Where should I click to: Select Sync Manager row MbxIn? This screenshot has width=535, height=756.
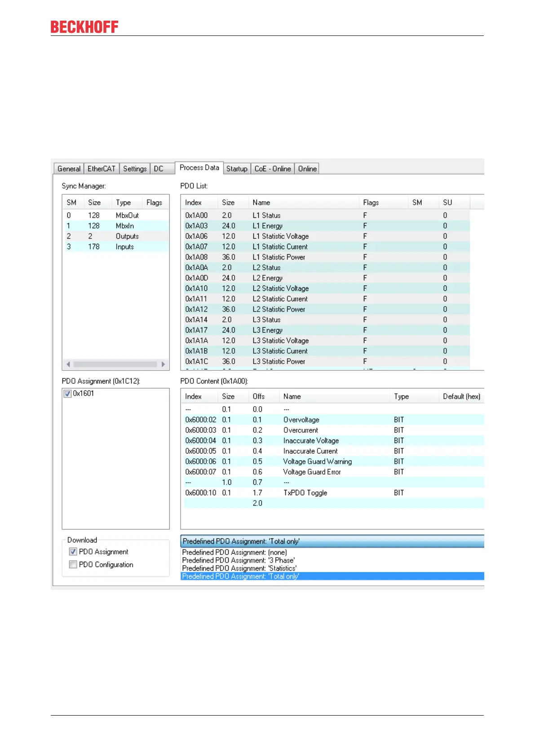[x=116, y=226]
